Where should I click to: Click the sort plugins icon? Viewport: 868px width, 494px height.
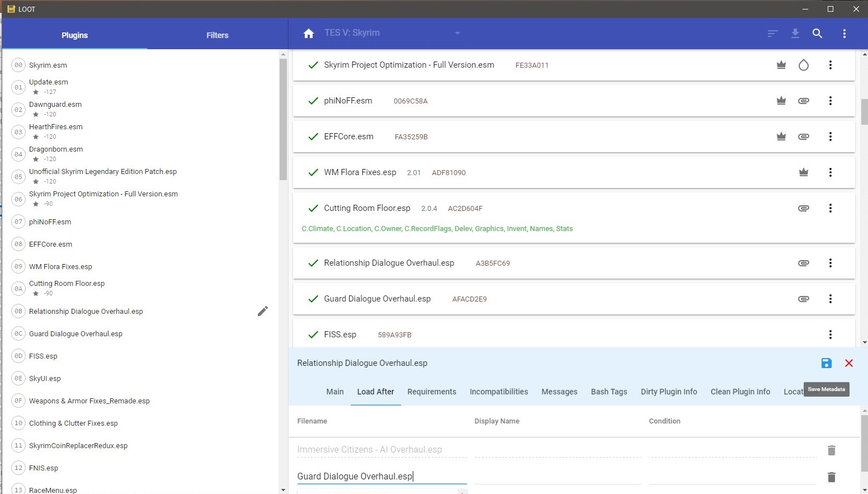click(x=772, y=34)
